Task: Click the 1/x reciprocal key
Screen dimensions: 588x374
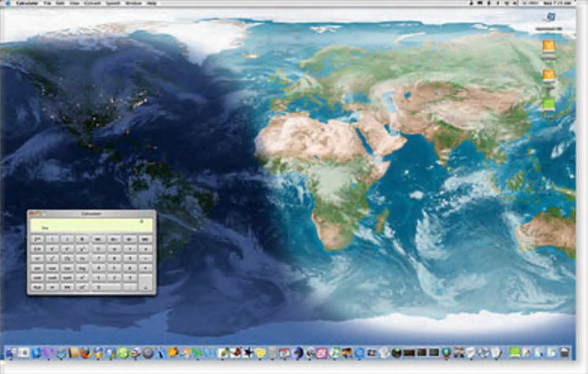Action: coord(37,249)
